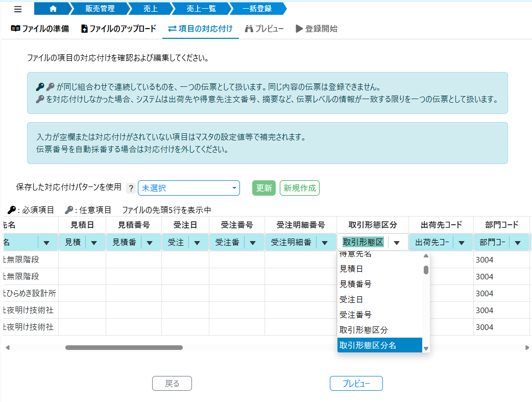The height and width of the screenshot is (402, 532).
Task: Click the 戻る button at the bottom
Action: click(x=172, y=383)
